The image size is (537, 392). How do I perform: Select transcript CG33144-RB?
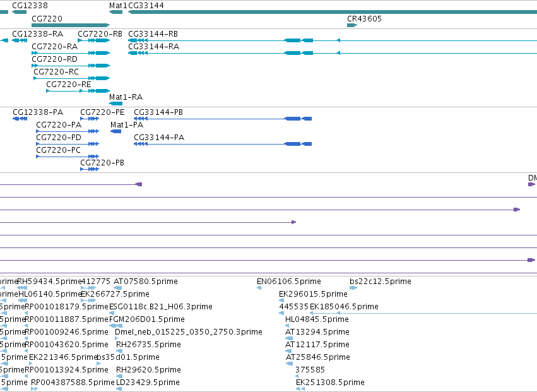tap(332, 40)
